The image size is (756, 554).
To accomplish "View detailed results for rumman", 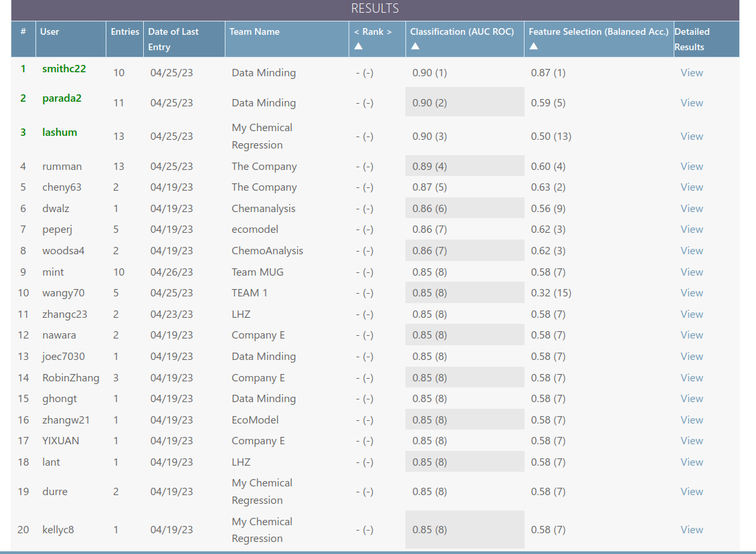I will [x=692, y=166].
